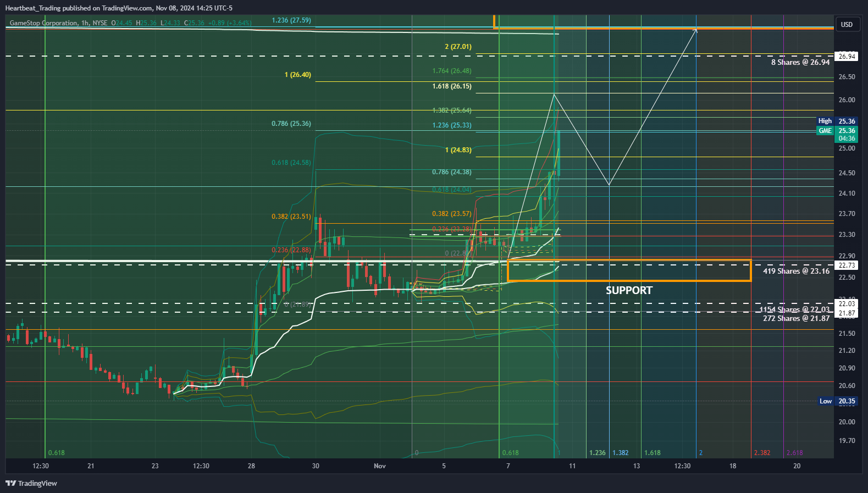868x493 pixels.
Task: Click the 13 date on time axis
Action: click(637, 466)
